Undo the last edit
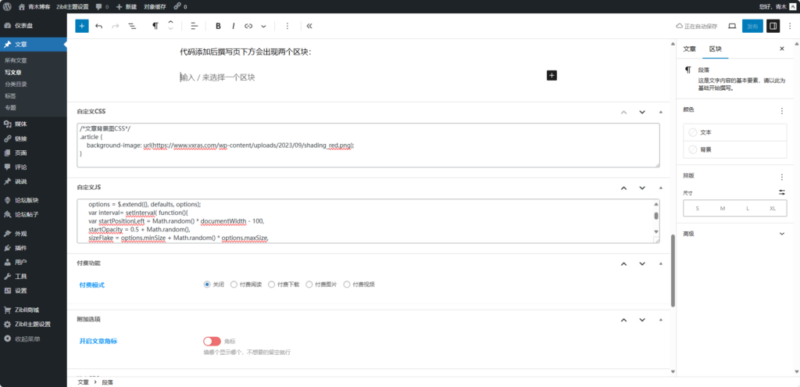This screenshot has height=387, width=800. pos(99,26)
